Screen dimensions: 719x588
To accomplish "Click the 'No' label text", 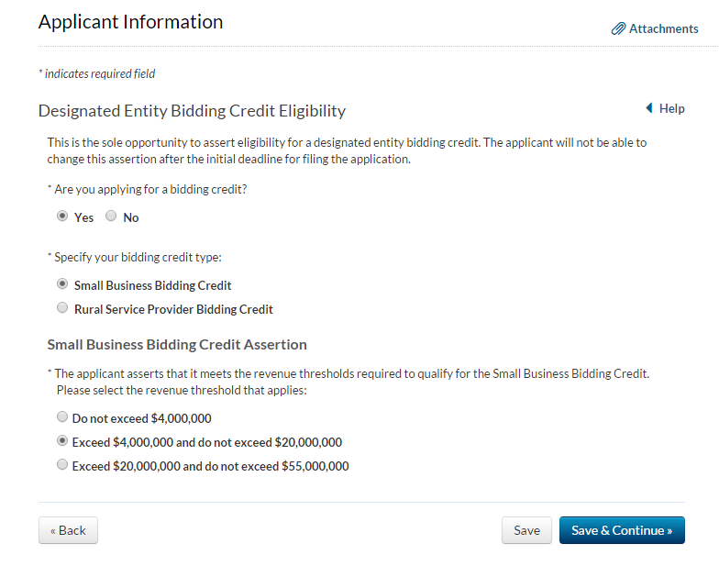I will pyautogui.click(x=131, y=217).
